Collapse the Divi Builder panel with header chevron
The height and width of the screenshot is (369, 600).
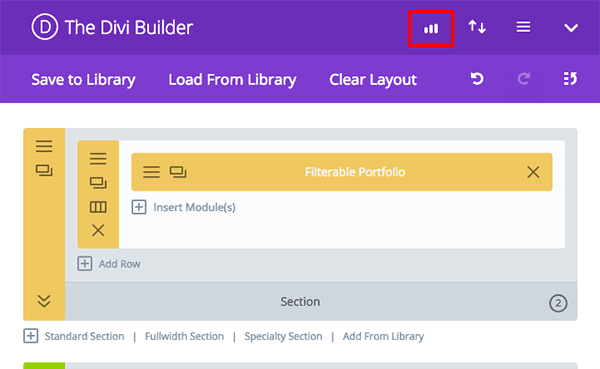pyautogui.click(x=571, y=28)
